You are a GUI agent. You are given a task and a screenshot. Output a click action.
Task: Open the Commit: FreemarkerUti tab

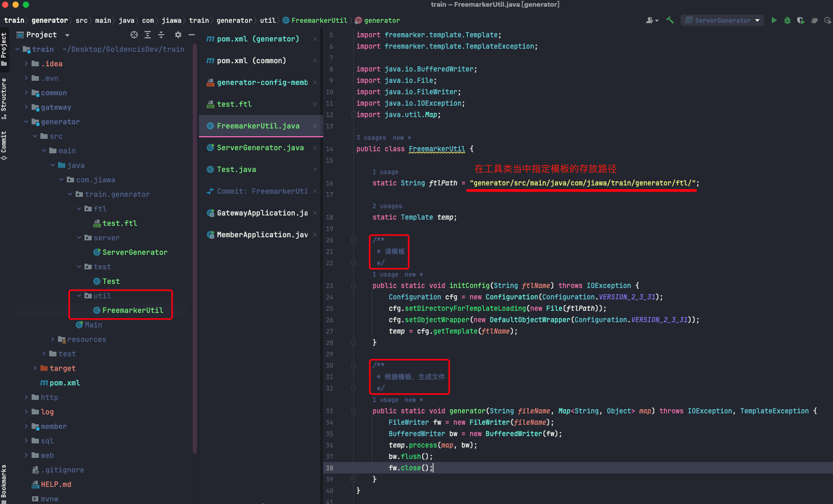(x=262, y=191)
